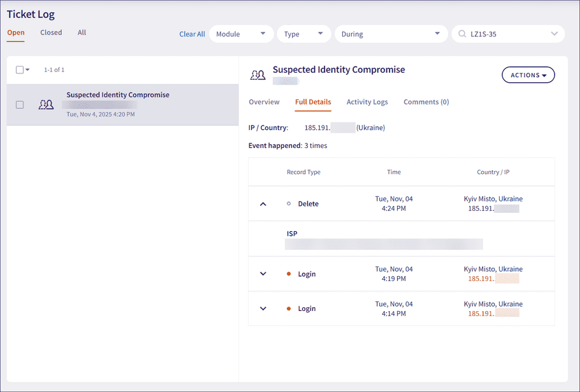Open the Comments (0) tab
The width and height of the screenshot is (580, 392).
(x=426, y=101)
